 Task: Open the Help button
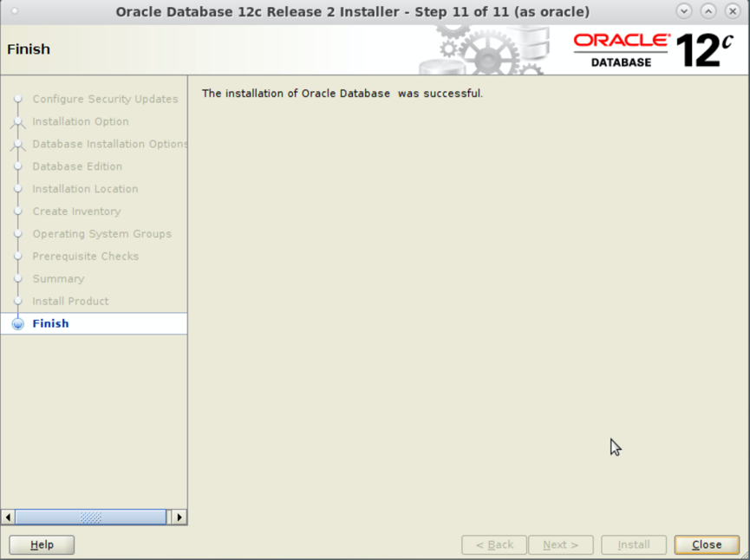point(42,544)
